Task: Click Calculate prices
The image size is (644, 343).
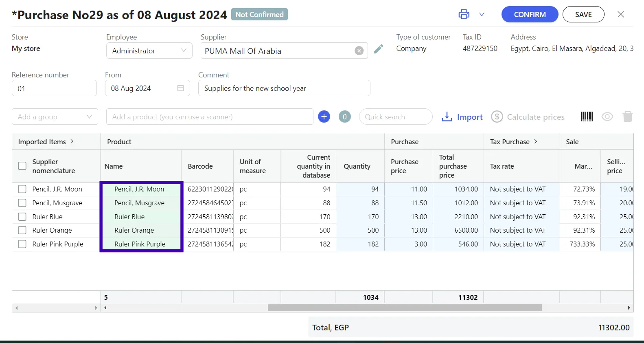Action: click(528, 117)
